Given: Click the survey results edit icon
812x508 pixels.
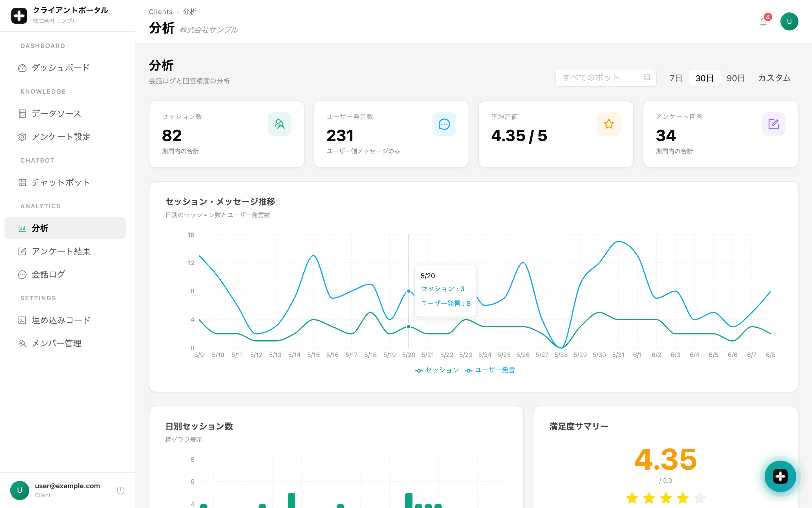Looking at the screenshot, I should coord(22,251).
